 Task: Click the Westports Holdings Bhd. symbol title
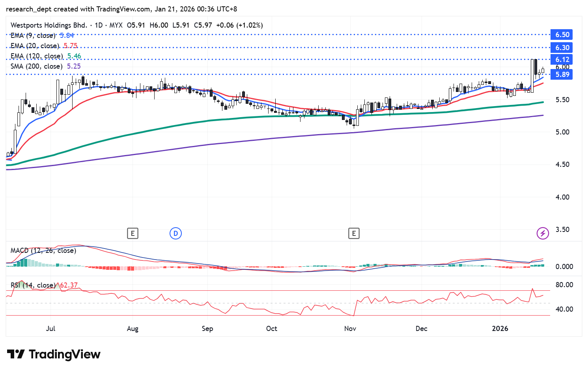[x=49, y=25]
